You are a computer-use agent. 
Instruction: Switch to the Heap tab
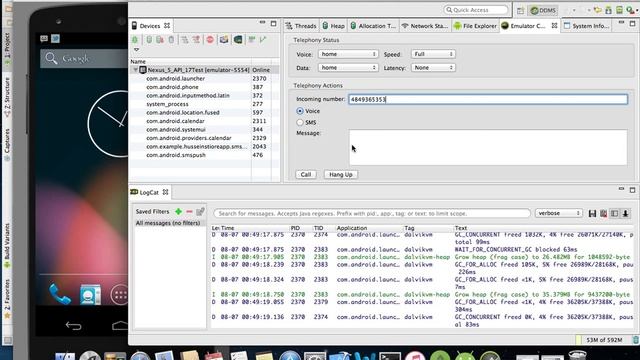[x=333, y=26]
